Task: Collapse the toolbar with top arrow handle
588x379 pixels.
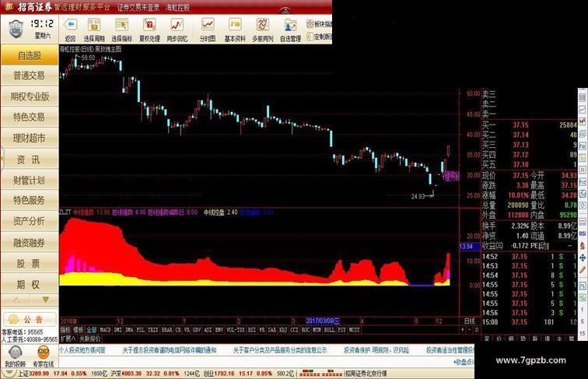Action: 285,10
